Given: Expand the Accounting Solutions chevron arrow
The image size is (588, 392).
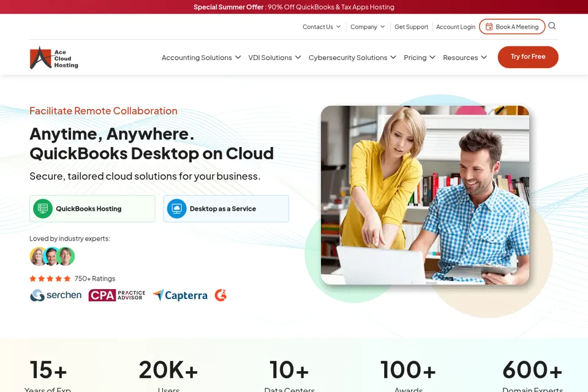Looking at the screenshot, I should 238,58.
